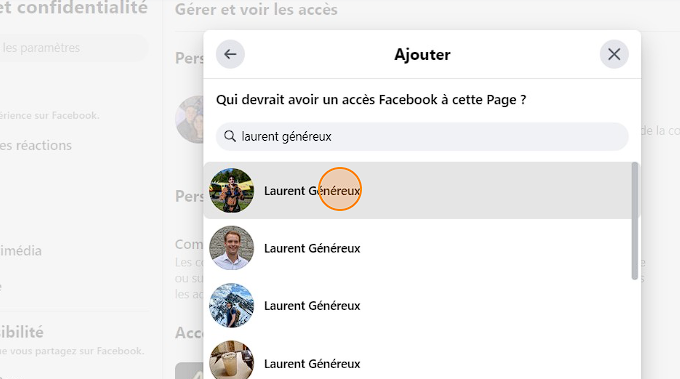Image resolution: width=680 pixels, height=379 pixels.
Task: Choose Laurent Généreux name beside white-shirt man
Action: pos(312,248)
